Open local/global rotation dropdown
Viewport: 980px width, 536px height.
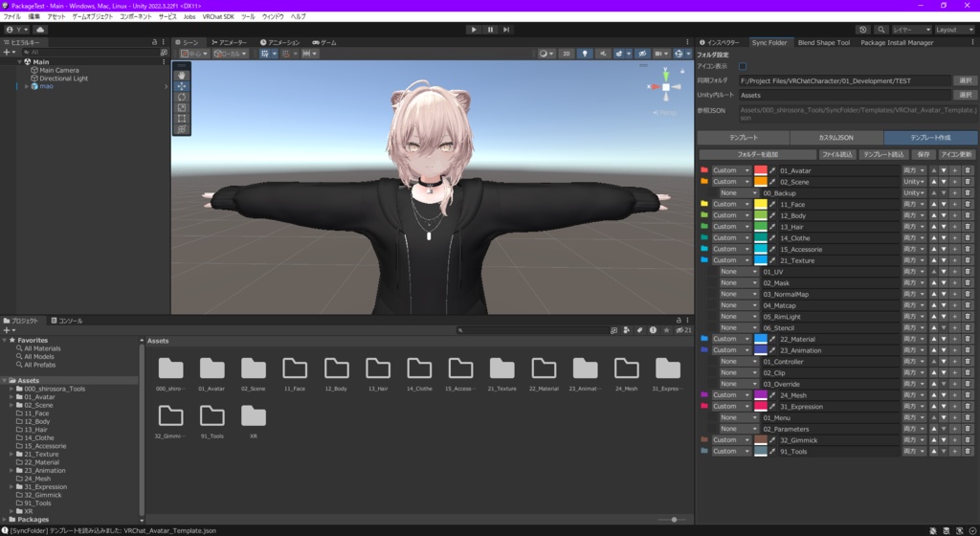[x=230, y=54]
